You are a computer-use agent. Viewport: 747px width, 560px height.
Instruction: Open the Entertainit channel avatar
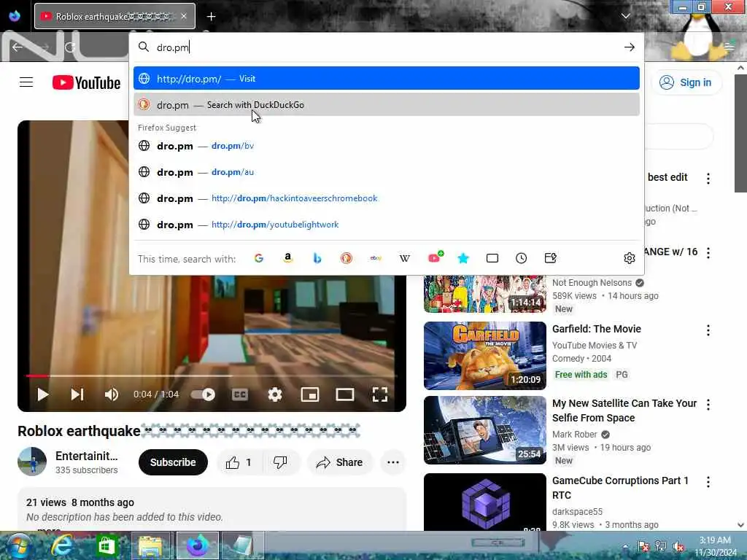pos(32,462)
